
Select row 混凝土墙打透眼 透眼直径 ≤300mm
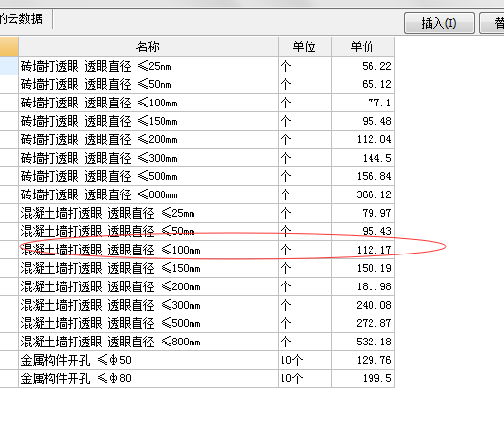coord(206,305)
